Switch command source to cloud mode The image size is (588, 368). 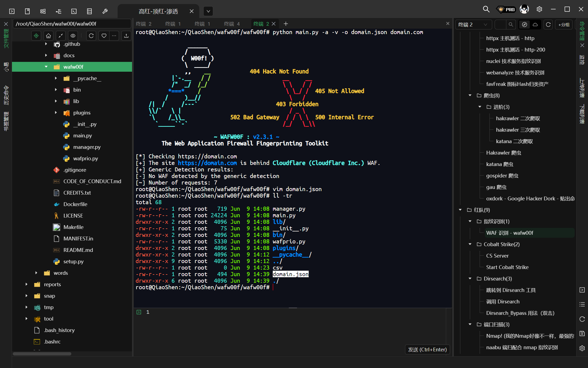coord(535,25)
